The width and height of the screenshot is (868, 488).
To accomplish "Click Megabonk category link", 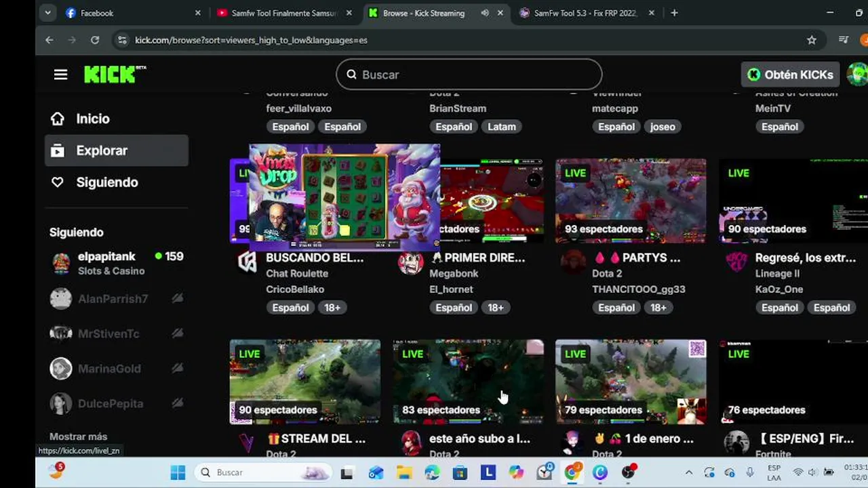I will (x=454, y=274).
